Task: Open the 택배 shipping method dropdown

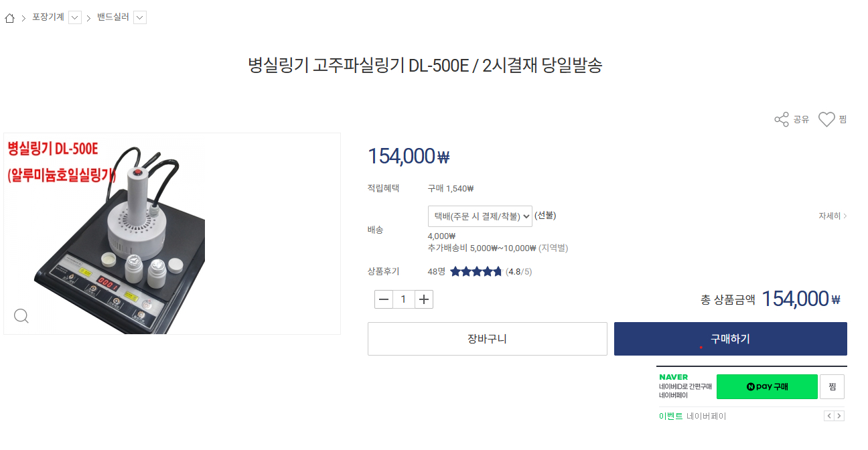Action: tap(480, 216)
